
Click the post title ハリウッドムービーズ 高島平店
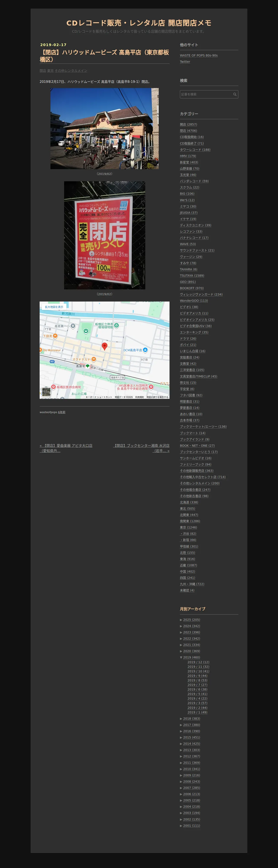pos(104,56)
